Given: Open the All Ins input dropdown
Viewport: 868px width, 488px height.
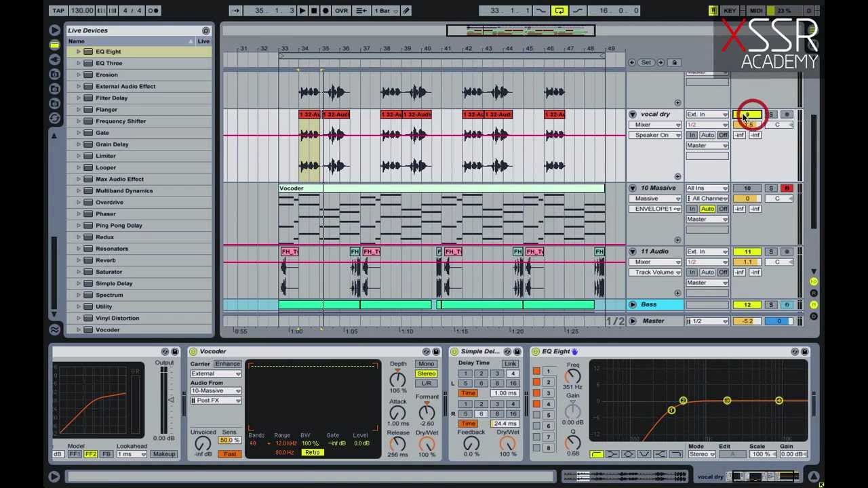Looking at the screenshot, I should pos(707,188).
